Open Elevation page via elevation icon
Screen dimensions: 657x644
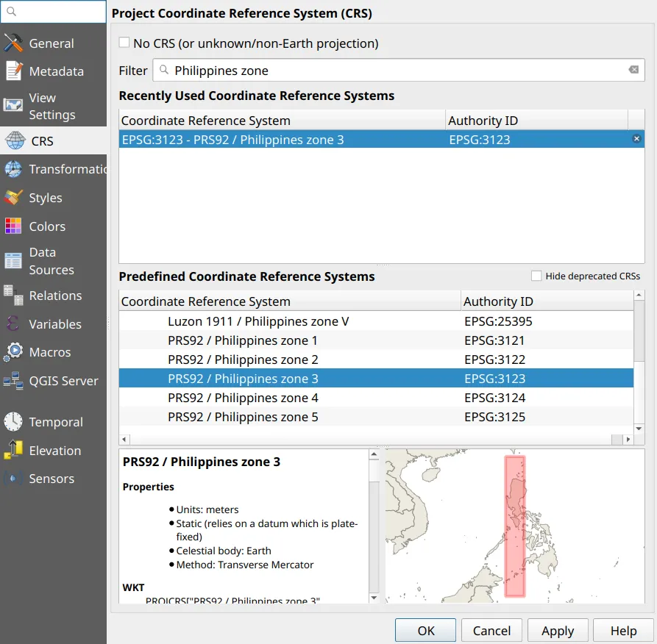pos(13,450)
